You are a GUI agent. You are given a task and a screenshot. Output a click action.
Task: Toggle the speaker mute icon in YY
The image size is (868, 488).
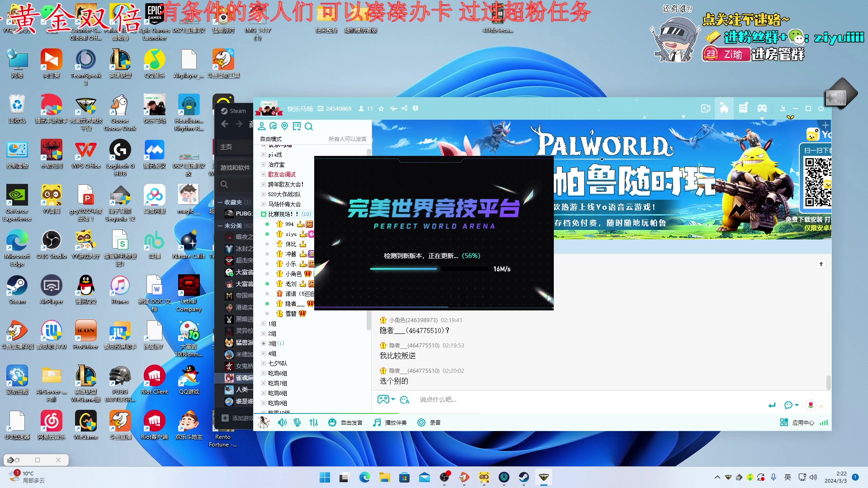tap(282, 422)
